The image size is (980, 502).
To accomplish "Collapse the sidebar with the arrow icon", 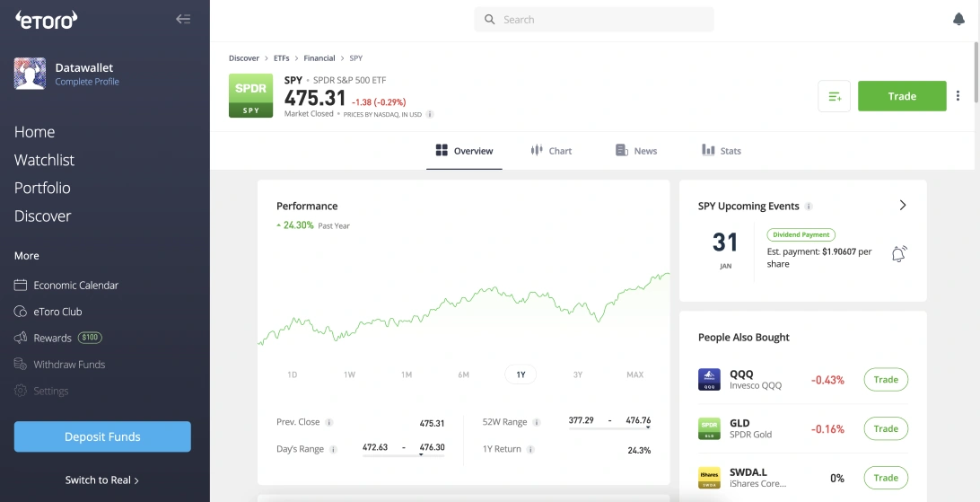I will pos(183,19).
